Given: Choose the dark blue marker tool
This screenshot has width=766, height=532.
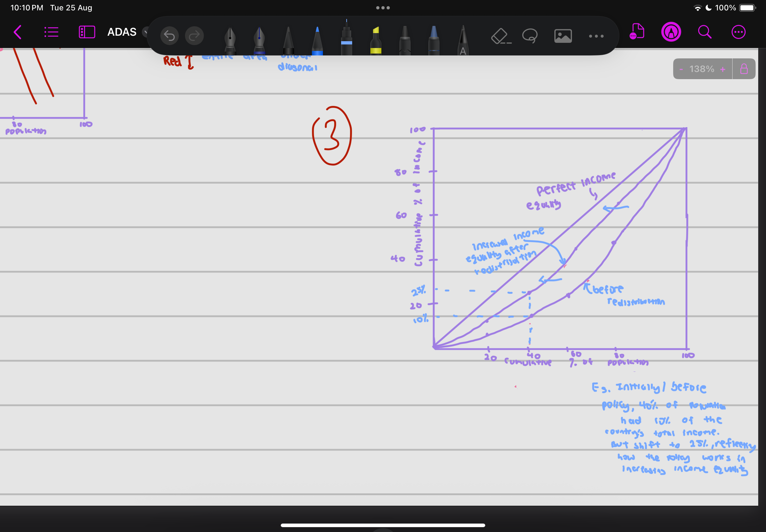Looking at the screenshot, I should [434, 40].
